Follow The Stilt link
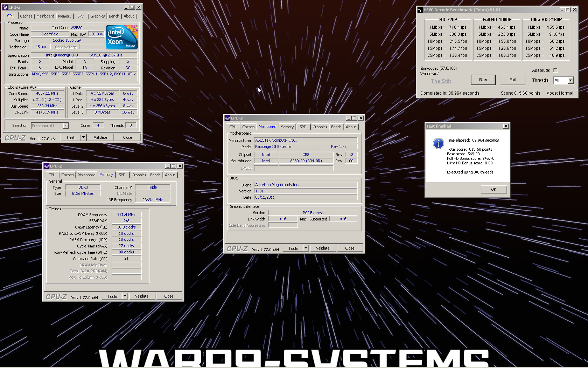The image size is (588, 368). tap(441, 81)
